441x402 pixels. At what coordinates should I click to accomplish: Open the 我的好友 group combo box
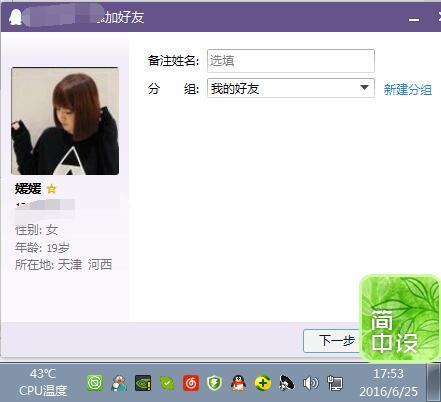click(x=291, y=88)
